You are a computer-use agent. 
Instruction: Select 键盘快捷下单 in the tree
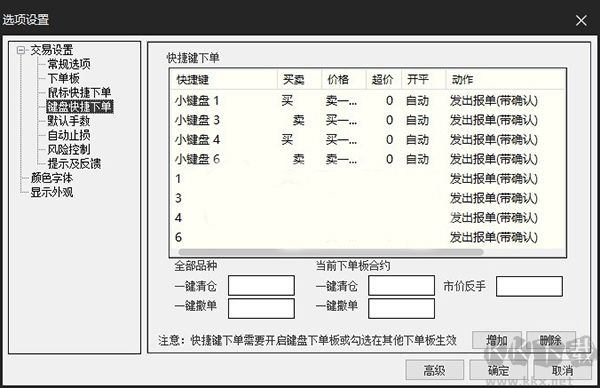pyautogui.click(x=80, y=106)
